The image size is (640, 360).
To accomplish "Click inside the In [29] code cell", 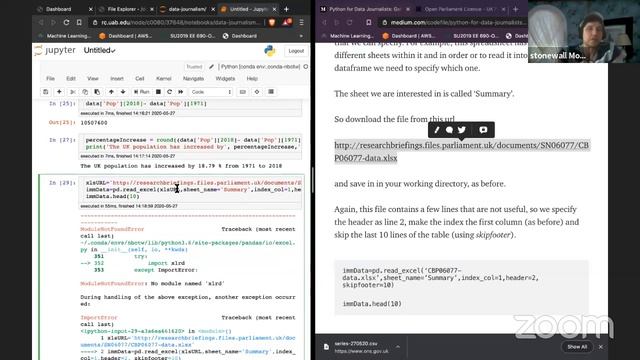I will point(191,190).
